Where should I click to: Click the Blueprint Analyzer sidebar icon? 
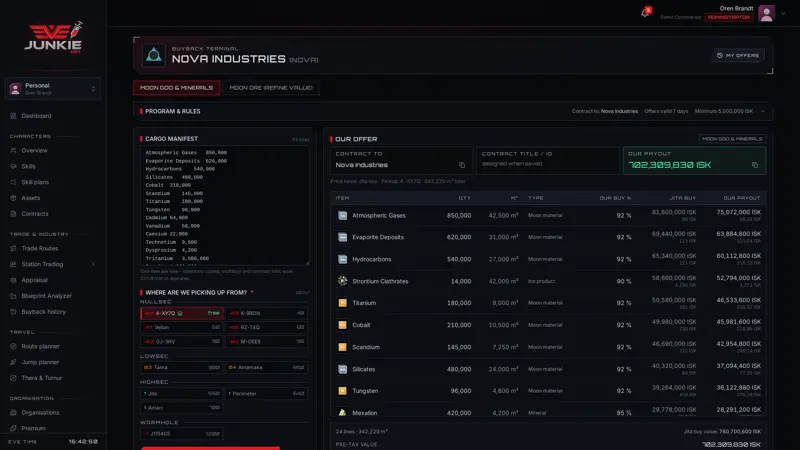pos(13,296)
